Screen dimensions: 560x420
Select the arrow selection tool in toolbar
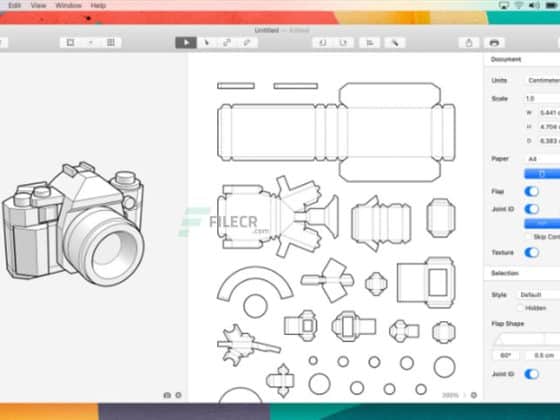(186, 43)
